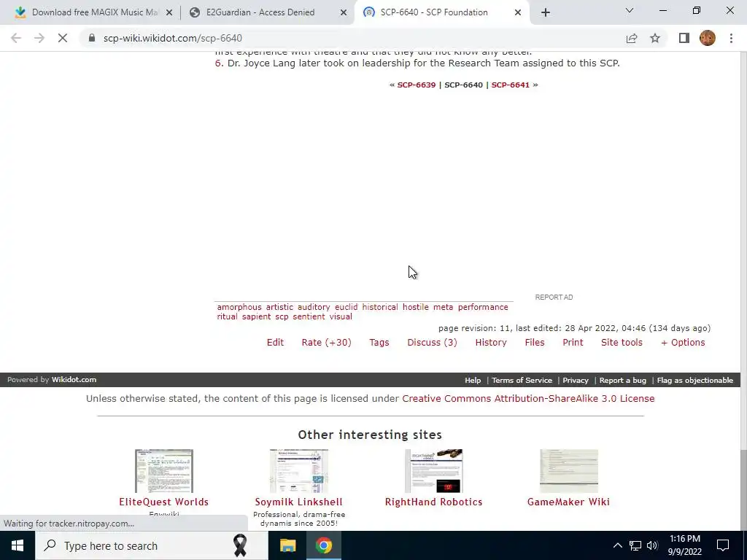Click Flag as objectionable link
The width and height of the screenshot is (747, 560).
[x=695, y=380]
